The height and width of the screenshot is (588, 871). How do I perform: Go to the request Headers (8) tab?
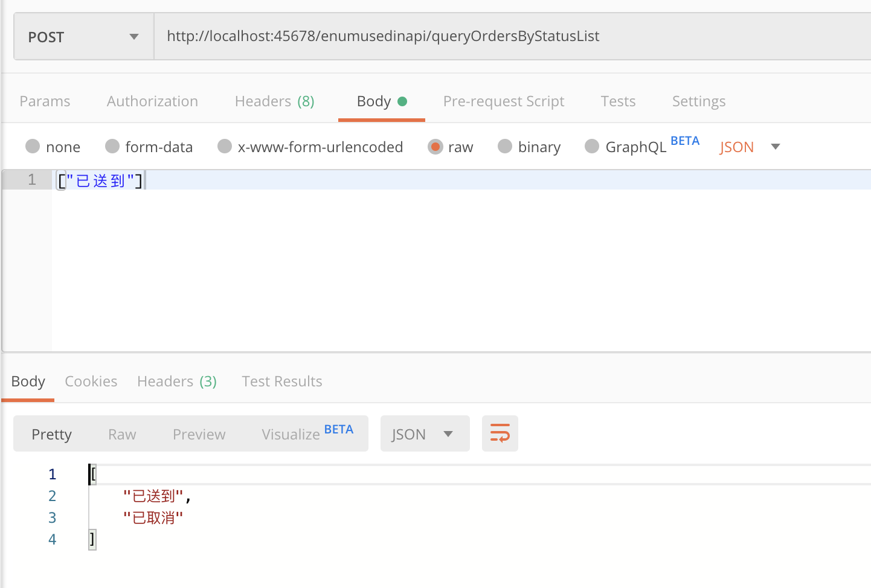click(x=274, y=101)
